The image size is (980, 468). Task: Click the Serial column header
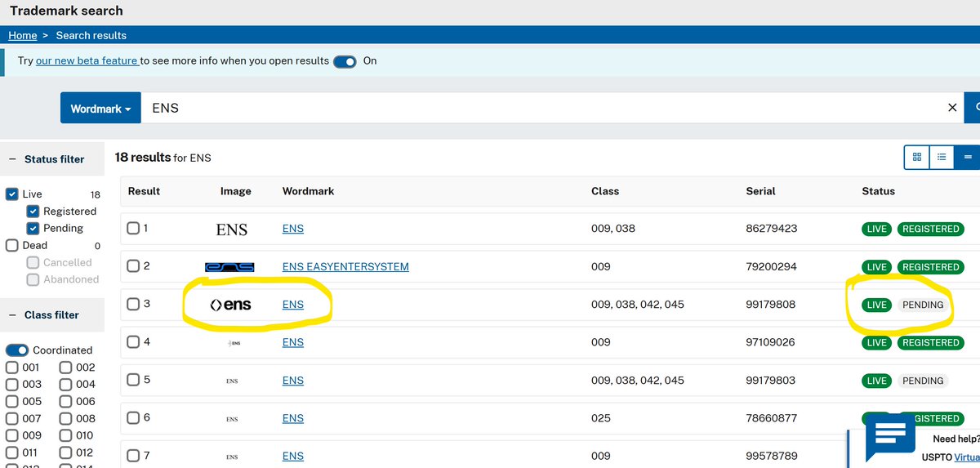tap(760, 191)
